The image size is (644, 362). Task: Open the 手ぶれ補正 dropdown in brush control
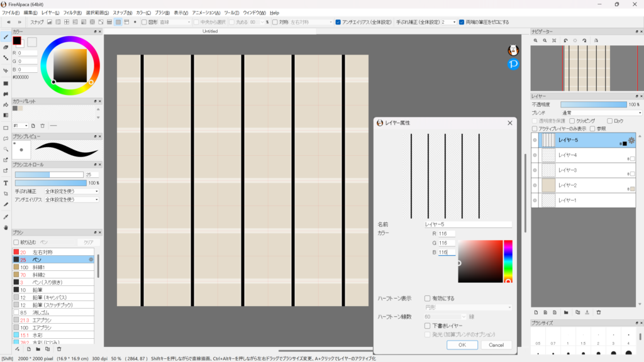[71, 191]
